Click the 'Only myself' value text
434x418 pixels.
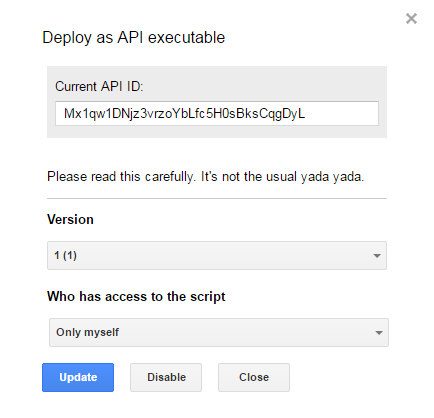pos(87,332)
